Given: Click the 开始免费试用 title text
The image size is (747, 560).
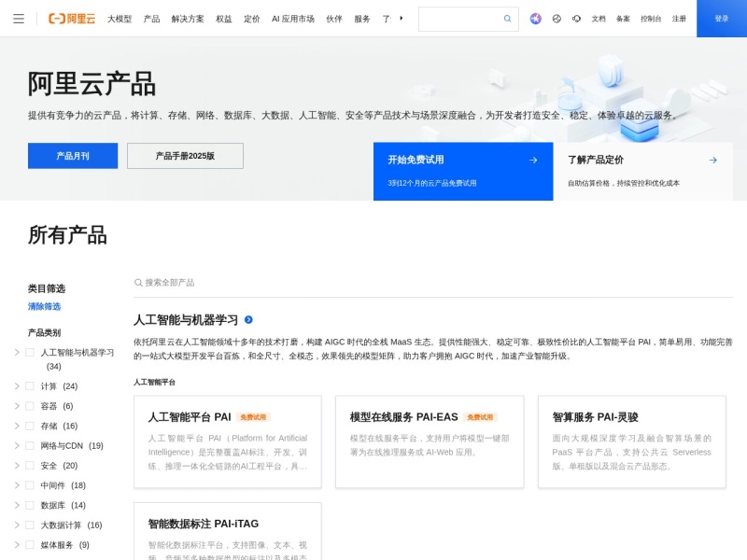Looking at the screenshot, I should tap(416, 160).
